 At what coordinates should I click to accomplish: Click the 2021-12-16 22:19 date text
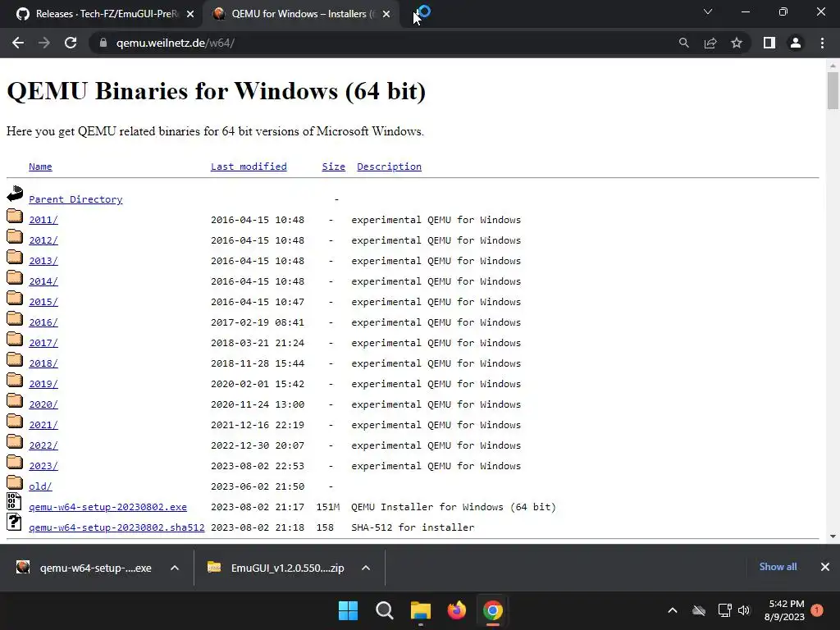pos(258,426)
